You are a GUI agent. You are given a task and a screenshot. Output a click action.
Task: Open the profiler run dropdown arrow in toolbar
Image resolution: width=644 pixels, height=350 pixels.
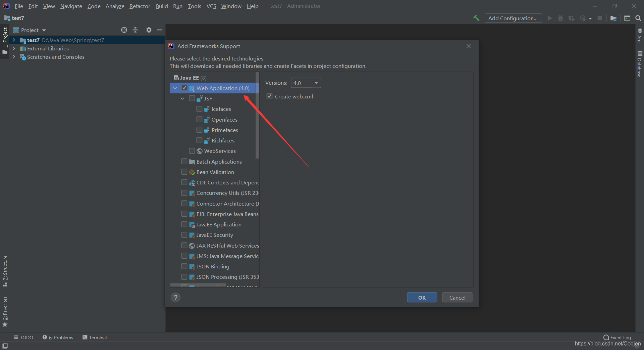590,18
